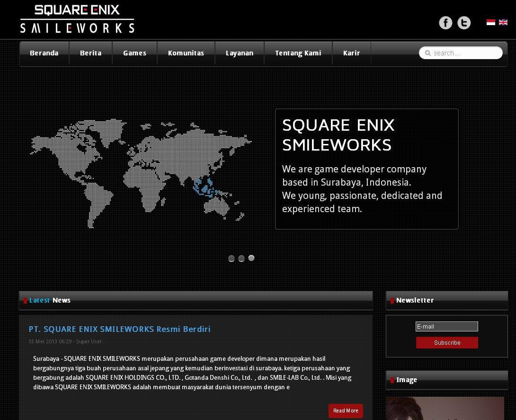516x420 pixels.
Task: Open the Beranda menu item
Action: click(x=44, y=53)
